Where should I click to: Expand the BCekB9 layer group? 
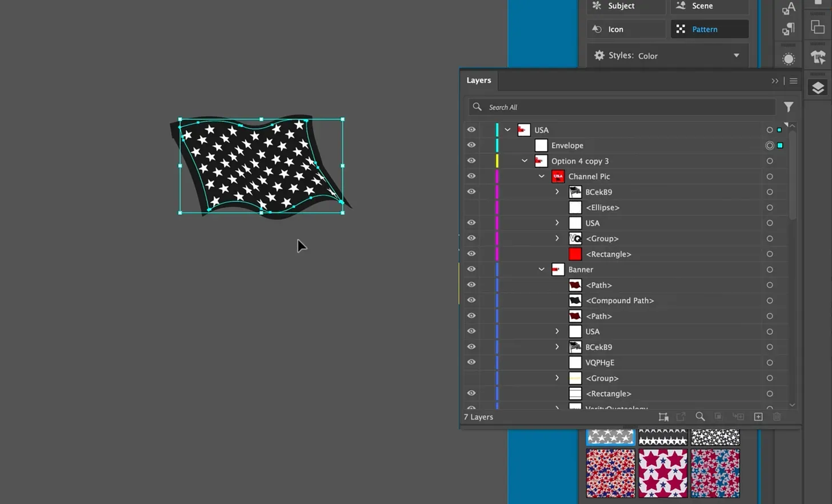557,191
